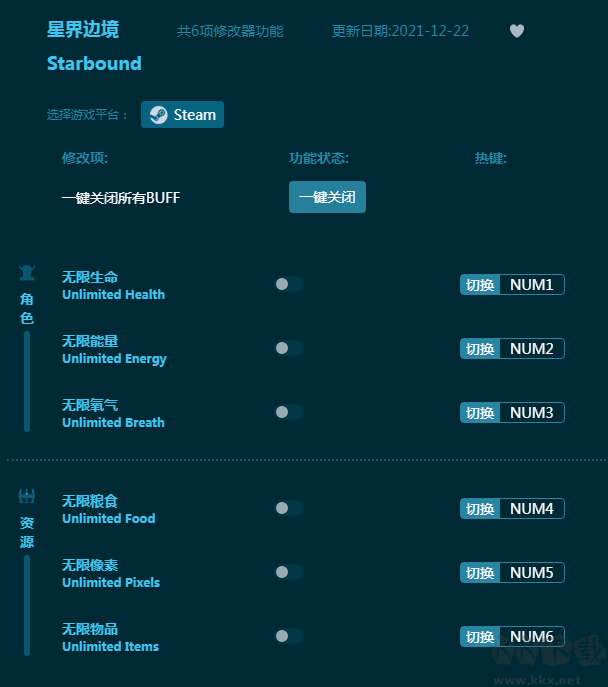The image size is (608, 687).
Task: Click the Starbound game title
Action: click(x=94, y=63)
